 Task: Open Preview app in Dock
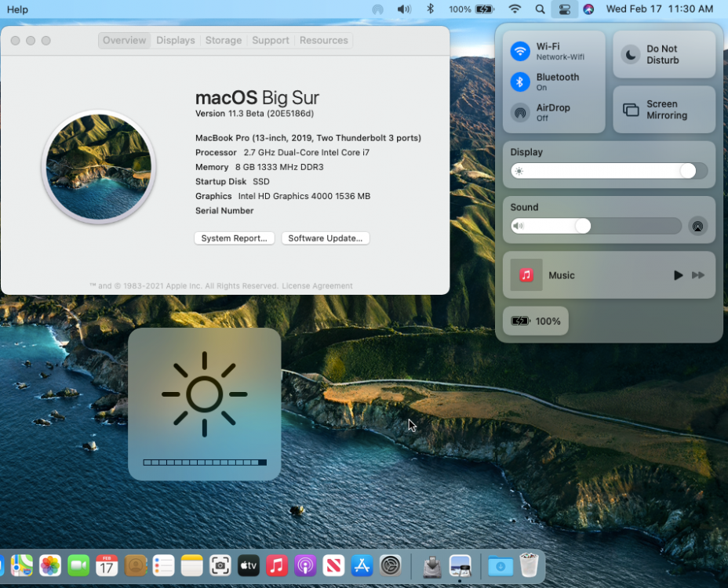coord(460,566)
